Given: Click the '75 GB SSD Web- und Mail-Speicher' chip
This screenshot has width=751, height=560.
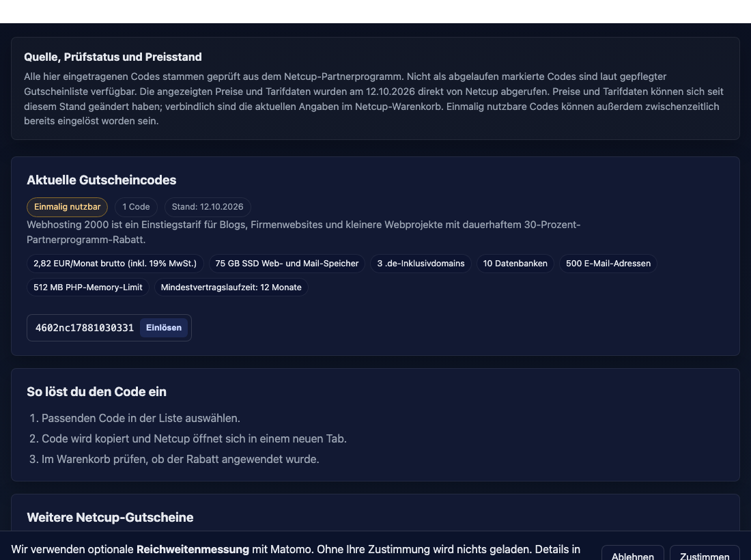Looking at the screenshot, I should [287, 264].
